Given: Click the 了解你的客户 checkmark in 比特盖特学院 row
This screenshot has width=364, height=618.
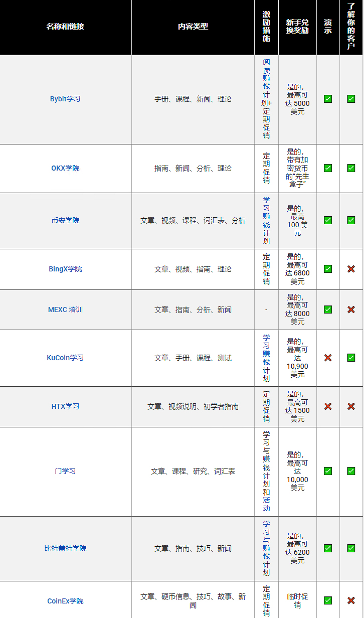Looking at the screenshot, I should click(x=351, y=548).
